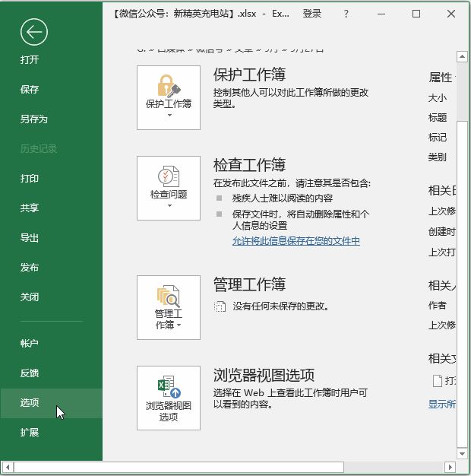471x476 pixels.
Task: Click the 属性 heading
Action: click(441, 78)
